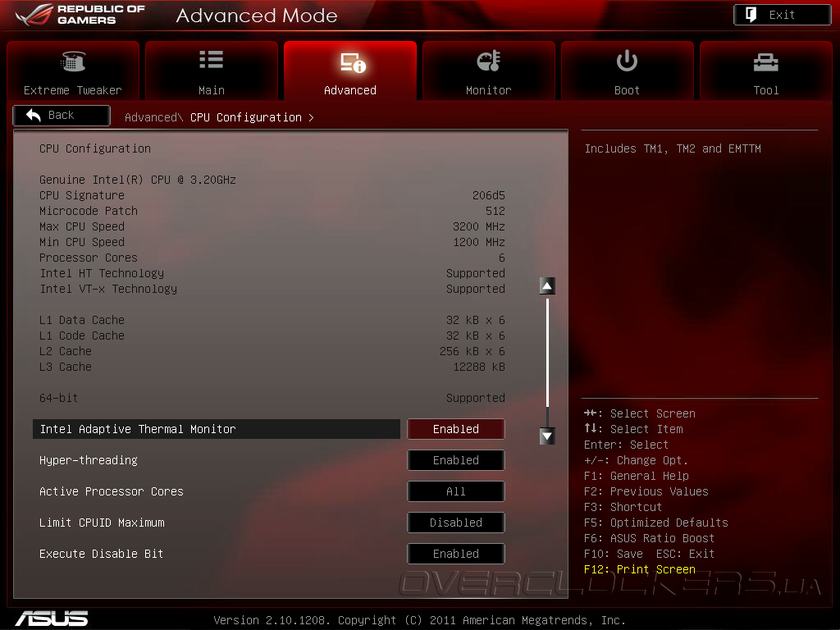Click the F6: ASUS Ratio Boost hint

tap(650, 538)
